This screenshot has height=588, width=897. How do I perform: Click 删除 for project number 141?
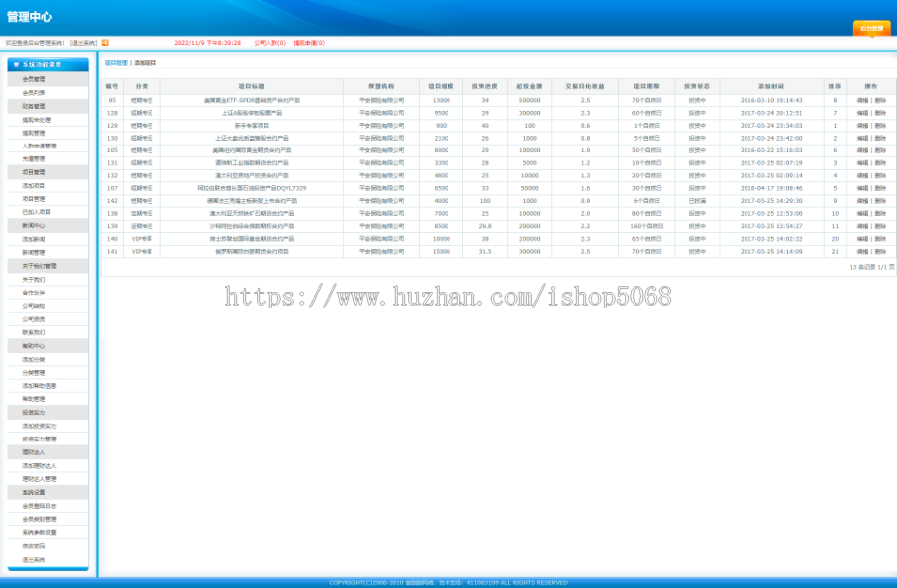[880, 252]
